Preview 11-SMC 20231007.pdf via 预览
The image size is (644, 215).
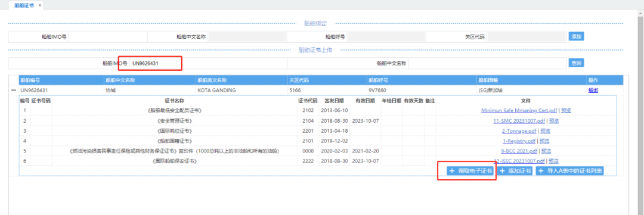(x=553, y=121)
